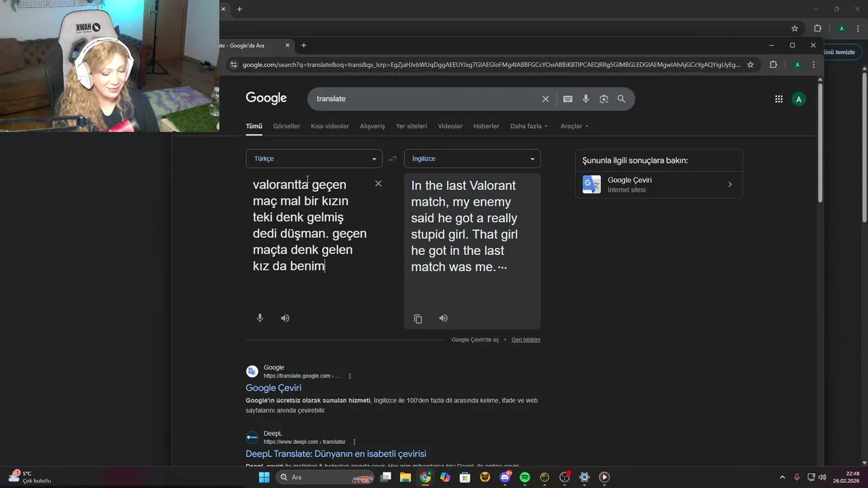Switch to the Haberler tab
Viewport: 868px width, 488px height.
(486, 126)
